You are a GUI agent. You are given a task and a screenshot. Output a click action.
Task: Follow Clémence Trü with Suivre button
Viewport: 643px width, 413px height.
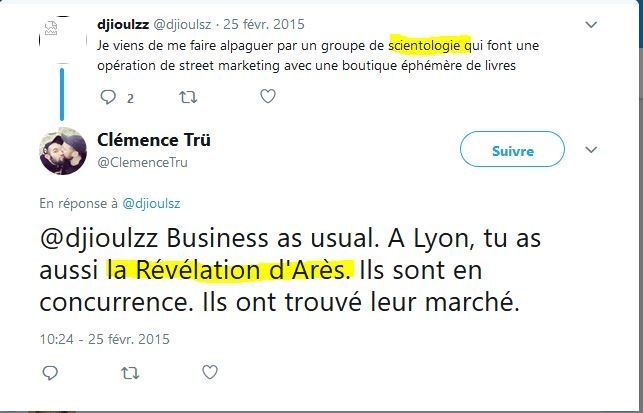tap(512, 149)
